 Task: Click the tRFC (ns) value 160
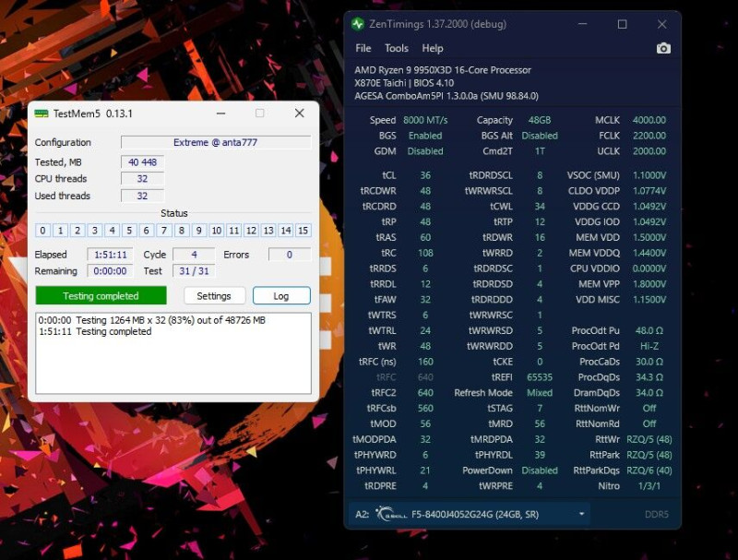point(425,362)
